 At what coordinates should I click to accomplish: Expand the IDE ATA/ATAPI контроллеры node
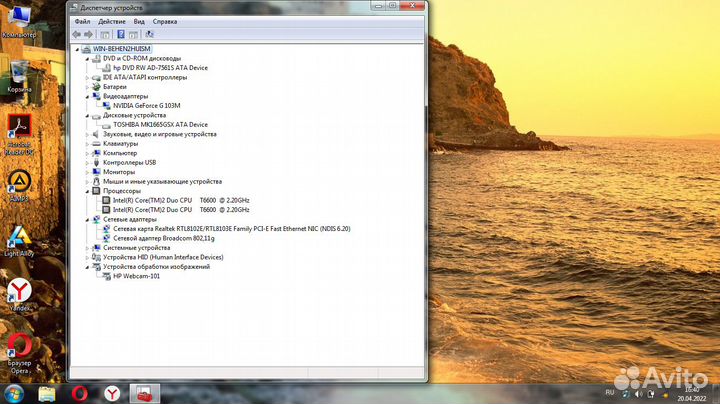click(87, 78)
